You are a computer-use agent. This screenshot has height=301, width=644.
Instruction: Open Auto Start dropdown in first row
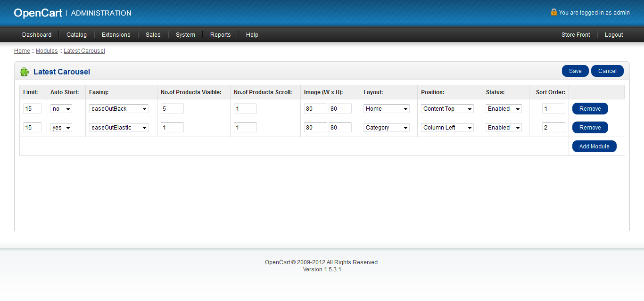[x=61, y=109]
